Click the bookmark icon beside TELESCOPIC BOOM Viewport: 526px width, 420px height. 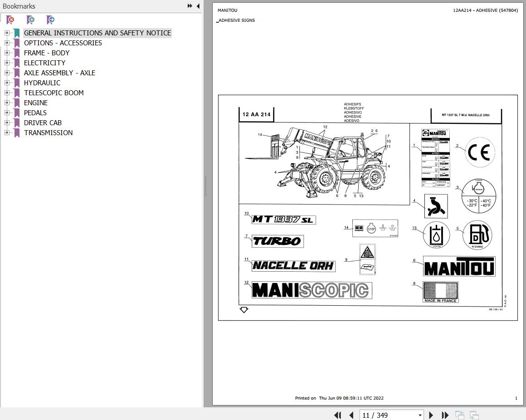[x=17, y=93]
